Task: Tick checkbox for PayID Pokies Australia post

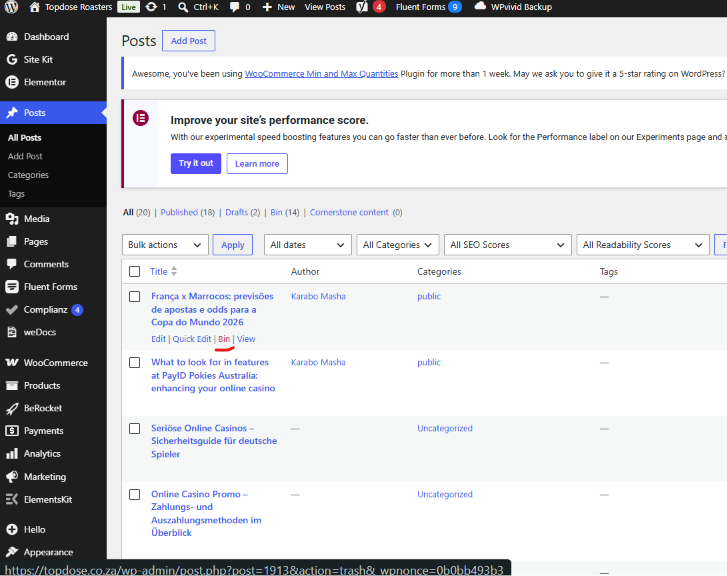Action: (x=134, y=362)
